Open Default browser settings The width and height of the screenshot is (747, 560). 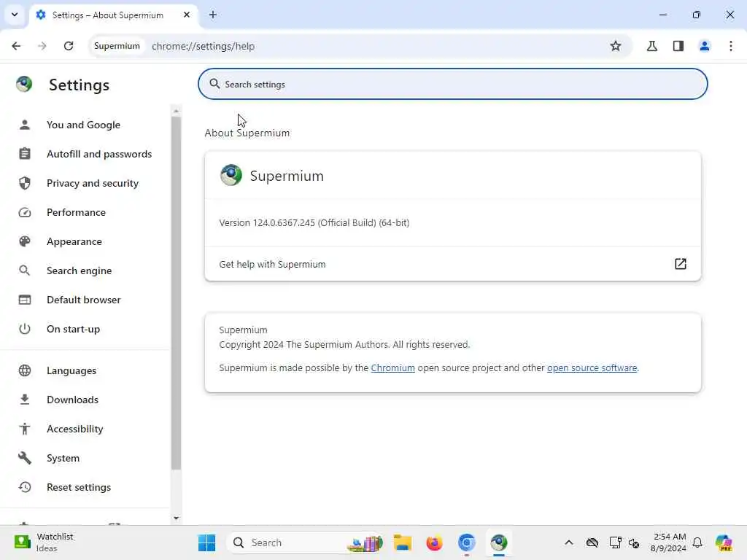(x=84, y=300)
